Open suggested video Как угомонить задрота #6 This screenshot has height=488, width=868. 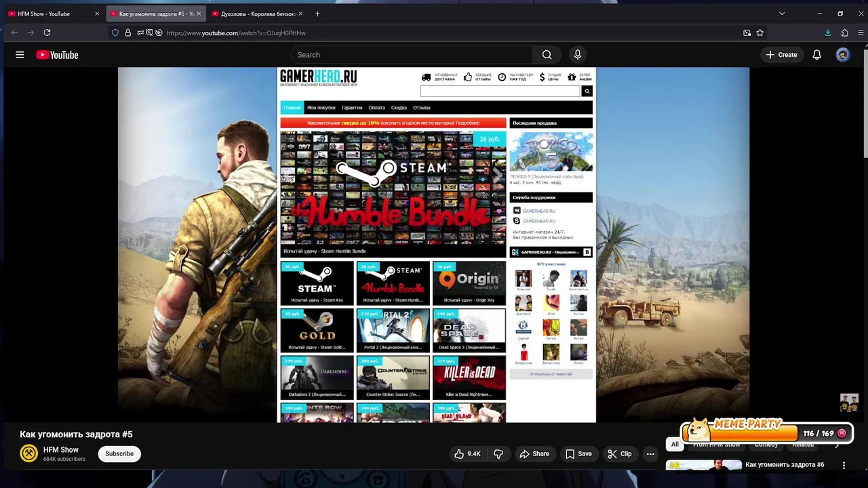[x=785, y=464]
